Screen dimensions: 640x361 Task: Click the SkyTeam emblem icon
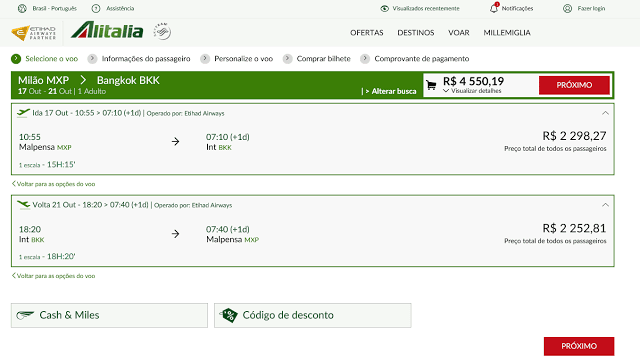pos(162,31)
